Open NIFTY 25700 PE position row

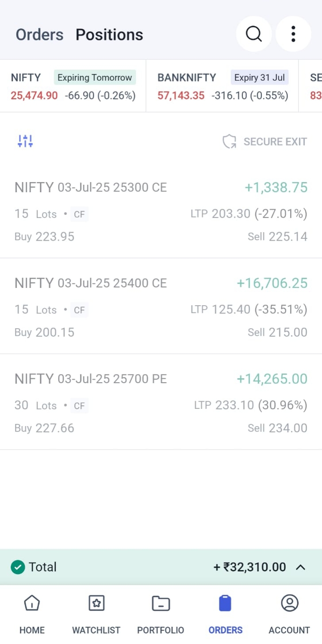[161, 403]
